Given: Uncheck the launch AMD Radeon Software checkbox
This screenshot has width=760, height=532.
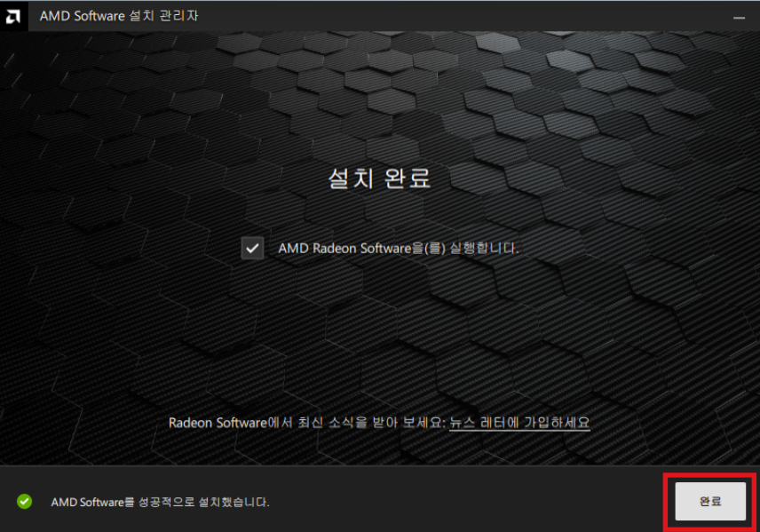Looking at the screenshot, I should pyautogui.click(x=252, y=249).
